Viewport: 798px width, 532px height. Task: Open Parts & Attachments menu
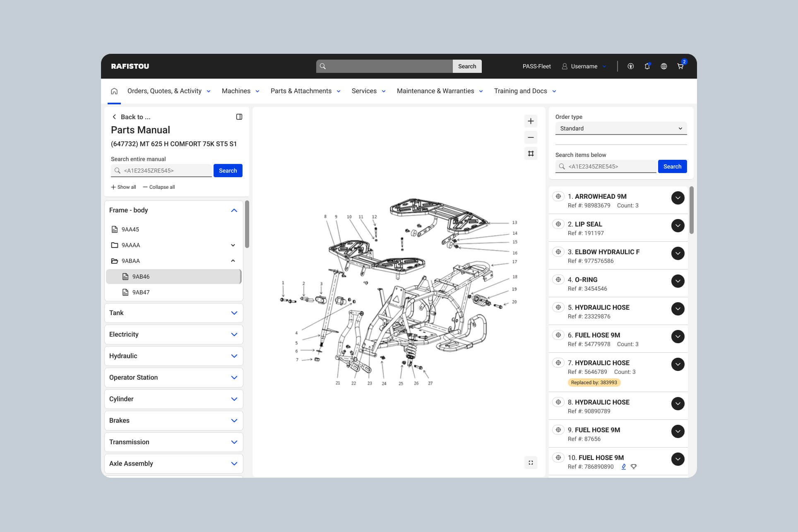[x=305, y=91]
